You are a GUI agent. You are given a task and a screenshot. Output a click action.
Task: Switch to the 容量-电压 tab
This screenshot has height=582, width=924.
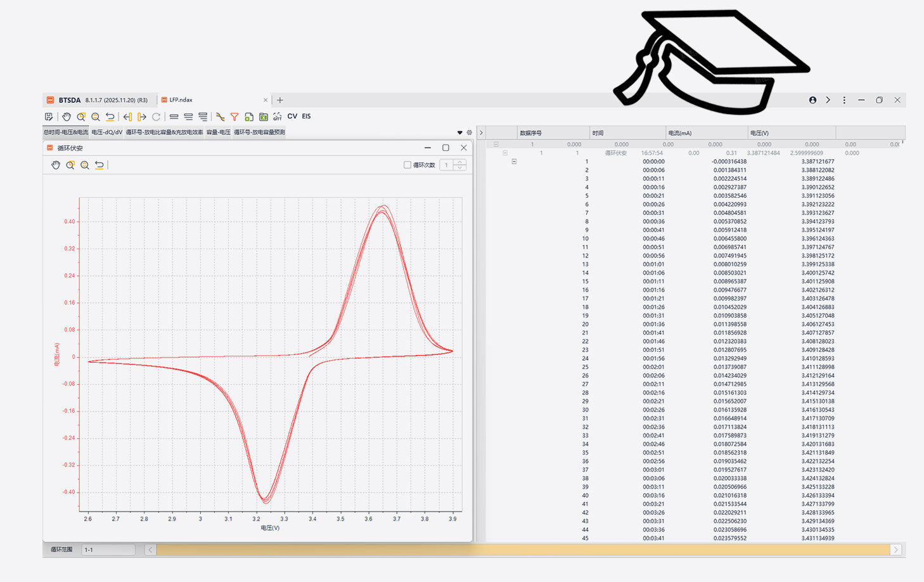tap(218, 133)
